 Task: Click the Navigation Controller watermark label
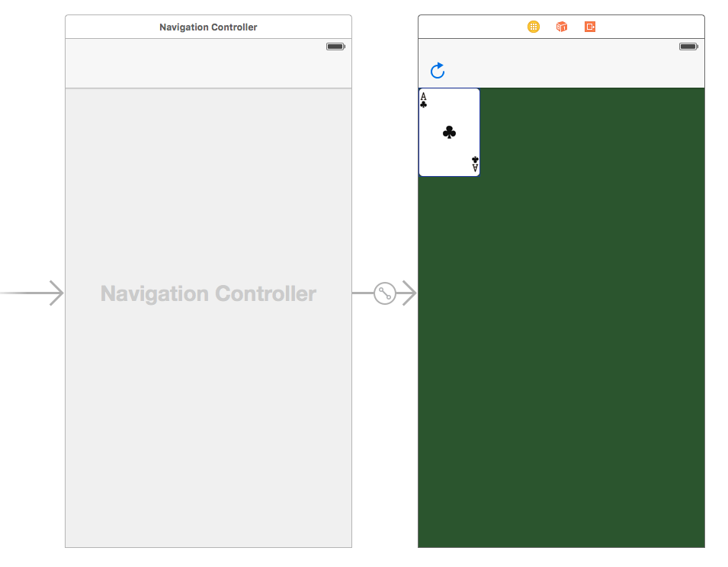[207, 293]
